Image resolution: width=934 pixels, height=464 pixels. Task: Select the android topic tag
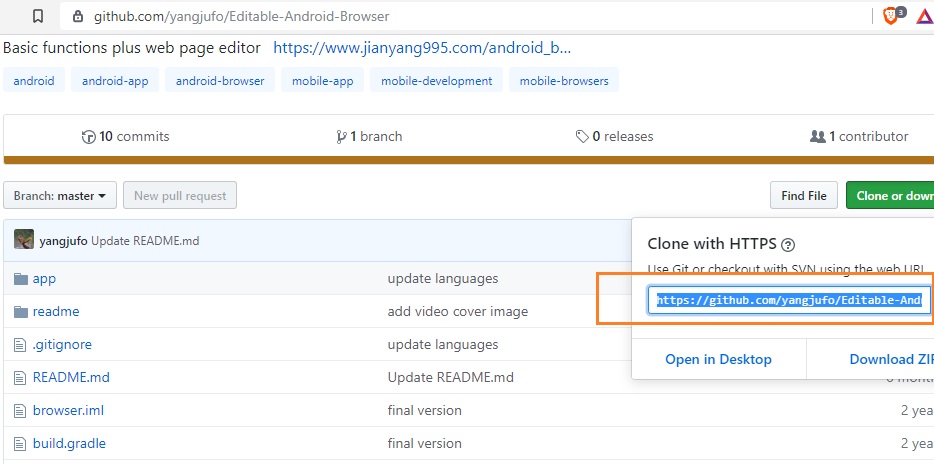pyautogui.click(x=34, y=80)
